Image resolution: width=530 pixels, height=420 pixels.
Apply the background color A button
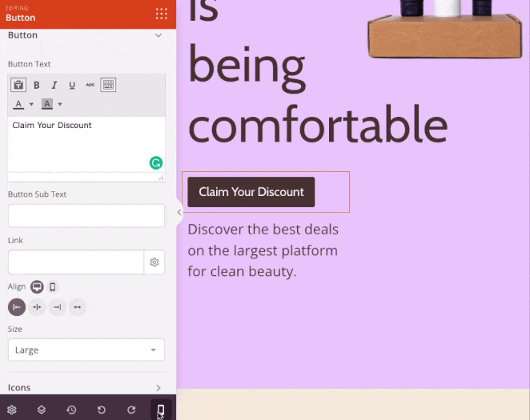point(47,104)
